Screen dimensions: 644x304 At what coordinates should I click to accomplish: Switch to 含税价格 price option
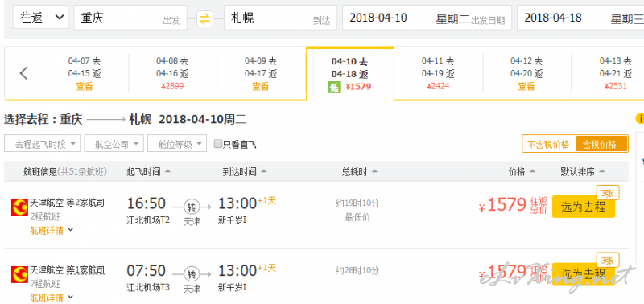click(x=601, y=144)
